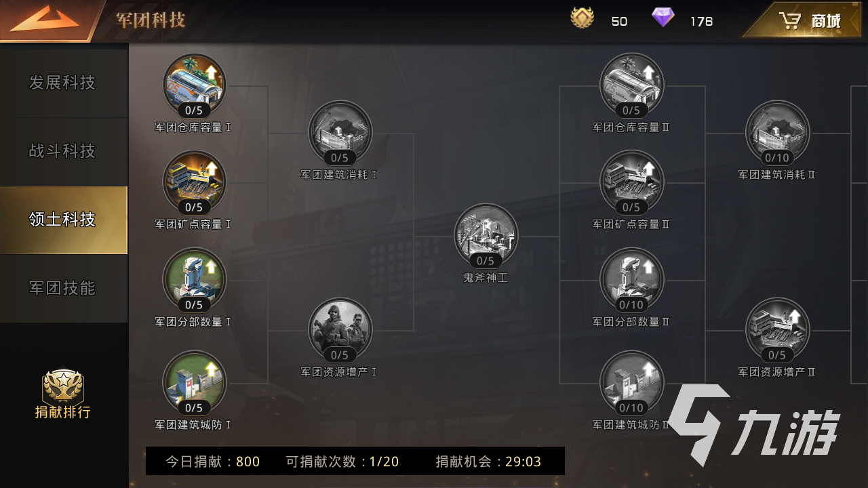868x488 pixels.
Task: Select the 军团矿点容量 I tech icon
Action: coord(194,182)
